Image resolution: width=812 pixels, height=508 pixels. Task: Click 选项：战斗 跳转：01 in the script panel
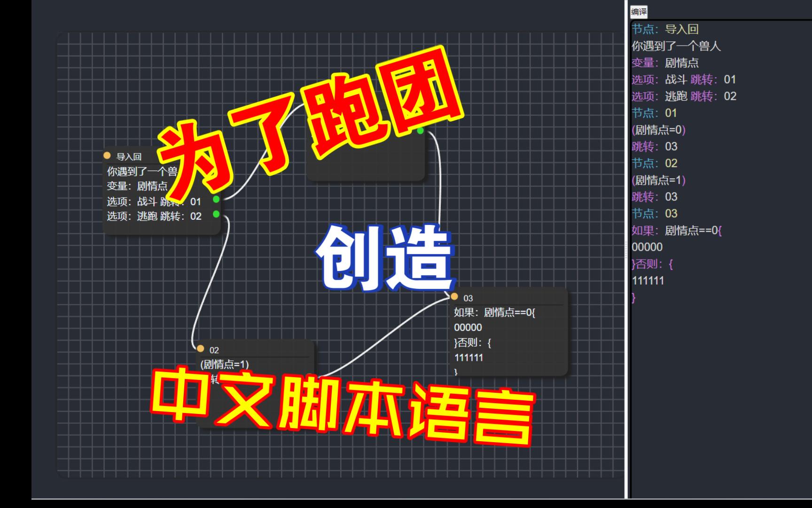[x=684, y=79]
